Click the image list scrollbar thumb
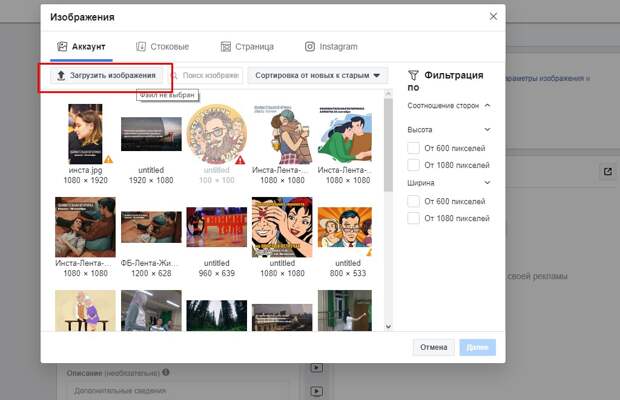620x400 pixels. (388, 145)
